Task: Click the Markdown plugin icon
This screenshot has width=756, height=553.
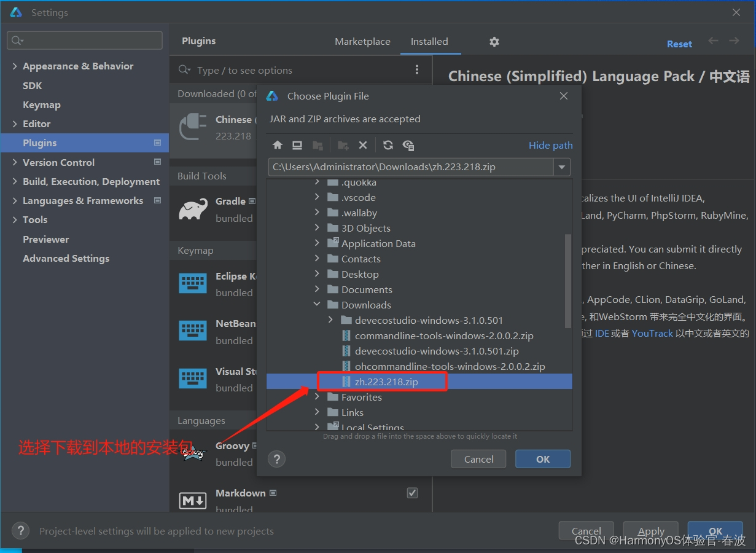Action: pyautogui.click(x=193, y=501)
